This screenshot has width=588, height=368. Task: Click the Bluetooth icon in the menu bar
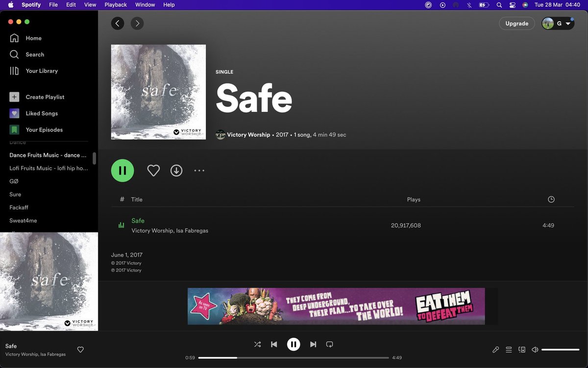pyautogui.click(x=469, y=5)
